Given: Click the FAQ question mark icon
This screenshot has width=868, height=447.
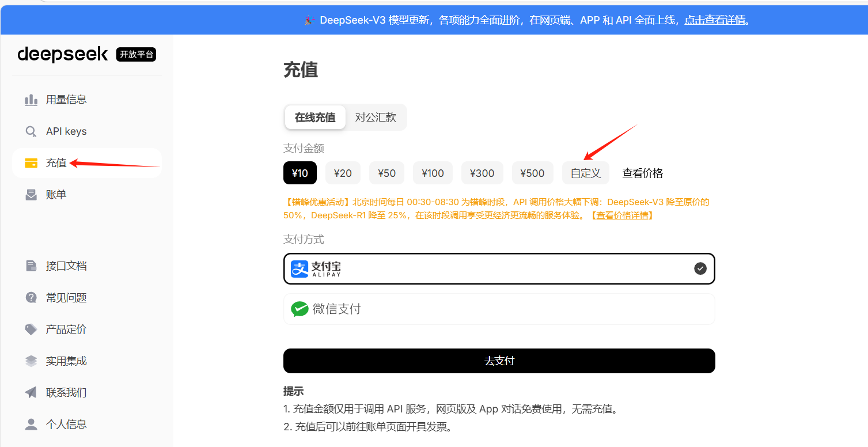Looking at the screenshot, I should pos(31,298).
